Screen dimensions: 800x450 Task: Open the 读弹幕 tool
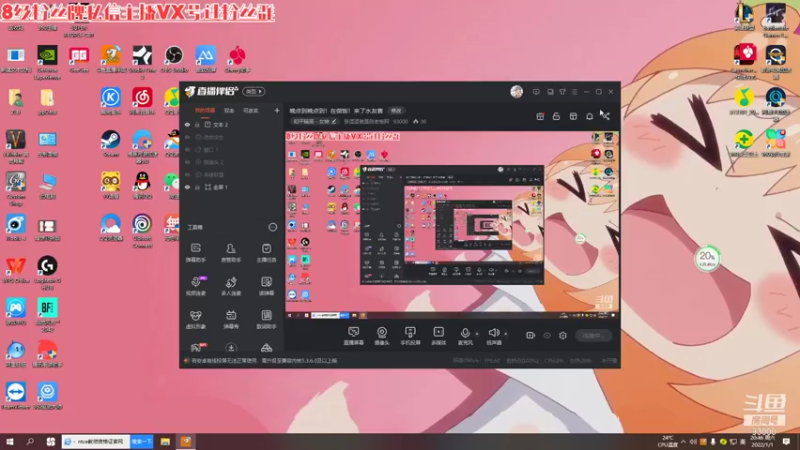click(x=266, y=286)
